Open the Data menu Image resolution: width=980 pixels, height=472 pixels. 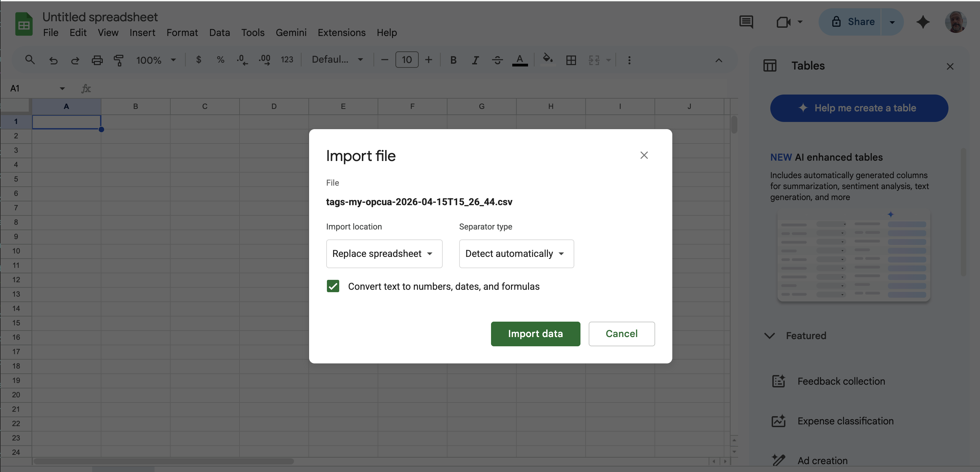tap(220, 33)
